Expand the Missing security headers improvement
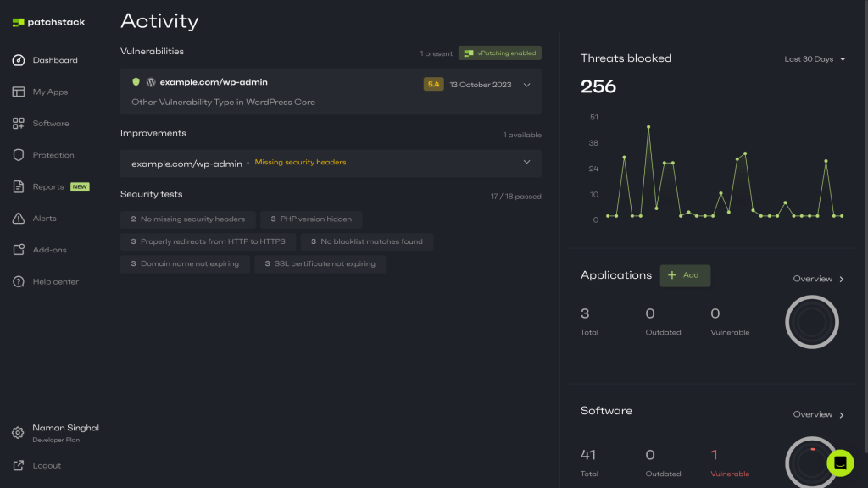Image resolution: width=868 pixels, height=488 pixels. point(526,162)
